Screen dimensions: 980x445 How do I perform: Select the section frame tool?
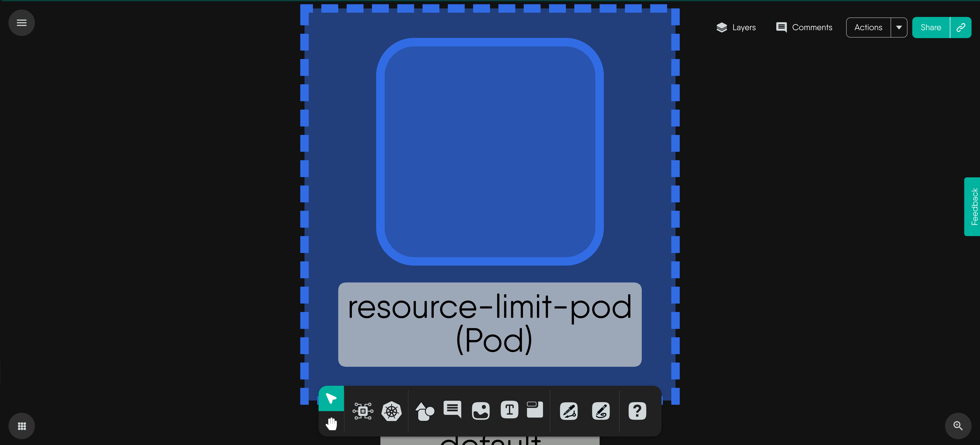tap(534, 410)
